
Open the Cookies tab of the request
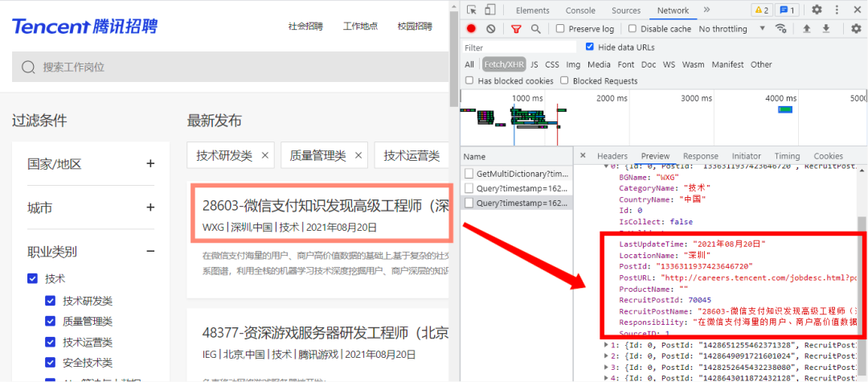click(x=828, y=156)
